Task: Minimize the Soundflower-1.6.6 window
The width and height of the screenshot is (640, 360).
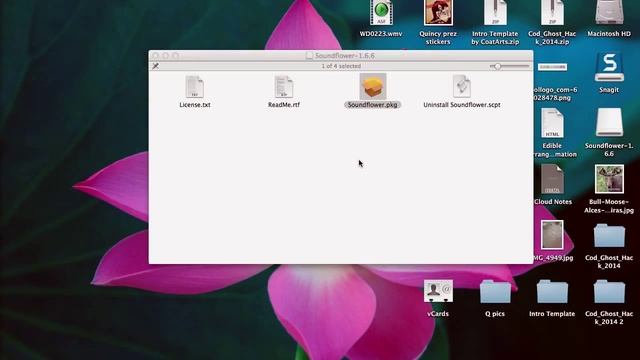Action: click(165, 56)
